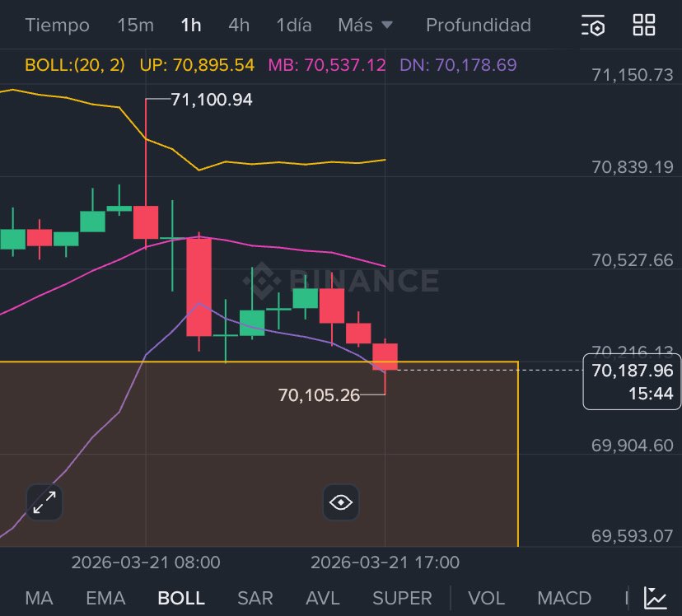Tap the DN: 70,178.69 band value
This screenshot has width=682, height=616.
click(458, 65)
